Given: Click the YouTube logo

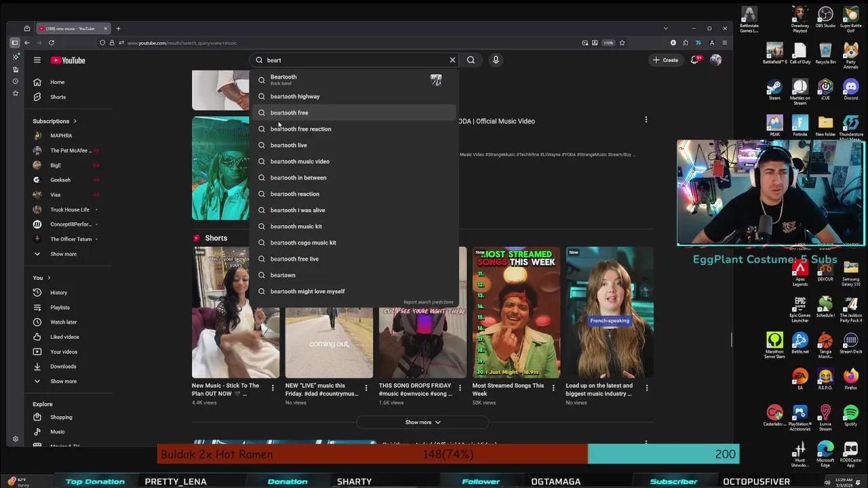Looking at the screenshot, I should (x=68, y=60).
